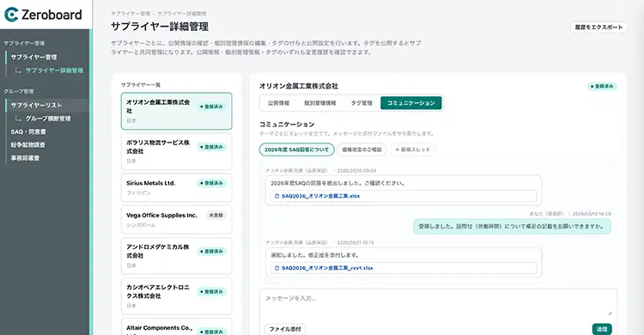
Task: Click the サプライヤー詳細管理 page heading
Action: pos(160,27)
